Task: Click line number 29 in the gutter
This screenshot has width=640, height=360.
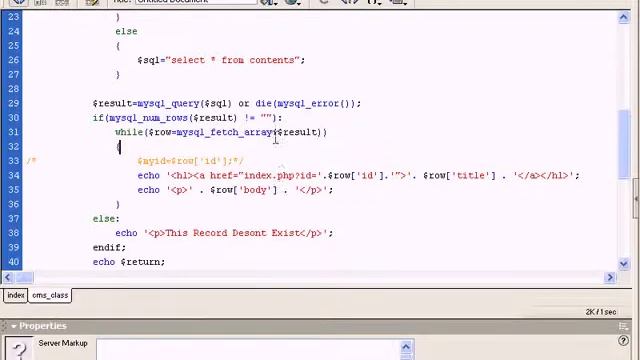Action: click(13, 103)
